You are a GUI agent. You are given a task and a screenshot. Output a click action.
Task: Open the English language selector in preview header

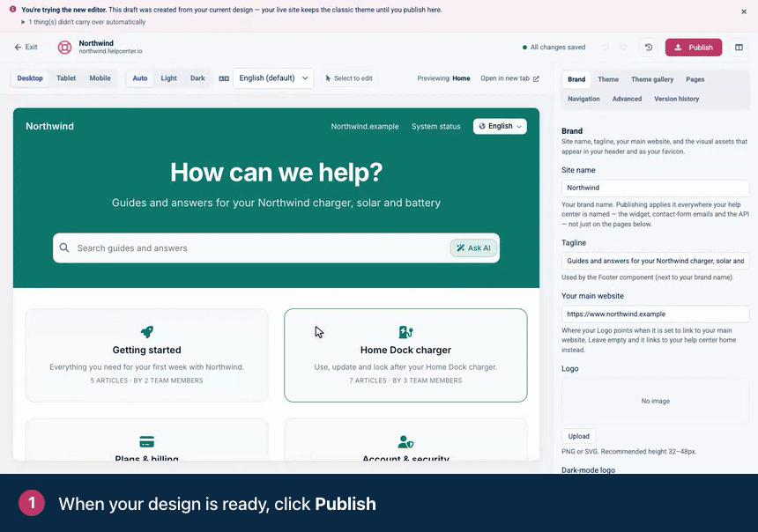pos(500,126)
